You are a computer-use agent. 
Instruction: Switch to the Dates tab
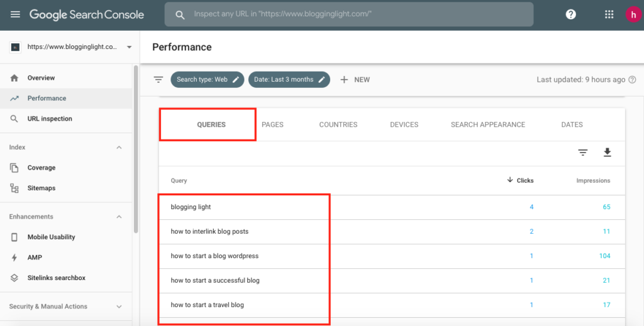(572, 124)
